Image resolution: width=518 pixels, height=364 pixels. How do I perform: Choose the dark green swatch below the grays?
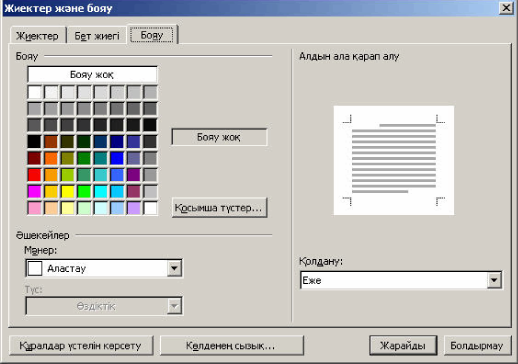(x=84, y=141)
